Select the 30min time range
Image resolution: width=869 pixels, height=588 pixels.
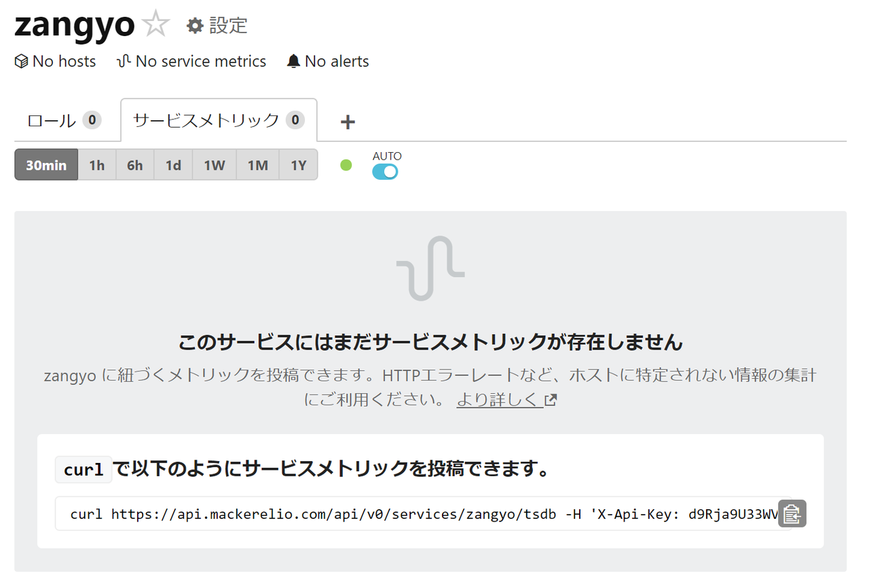tap(46, 165)
